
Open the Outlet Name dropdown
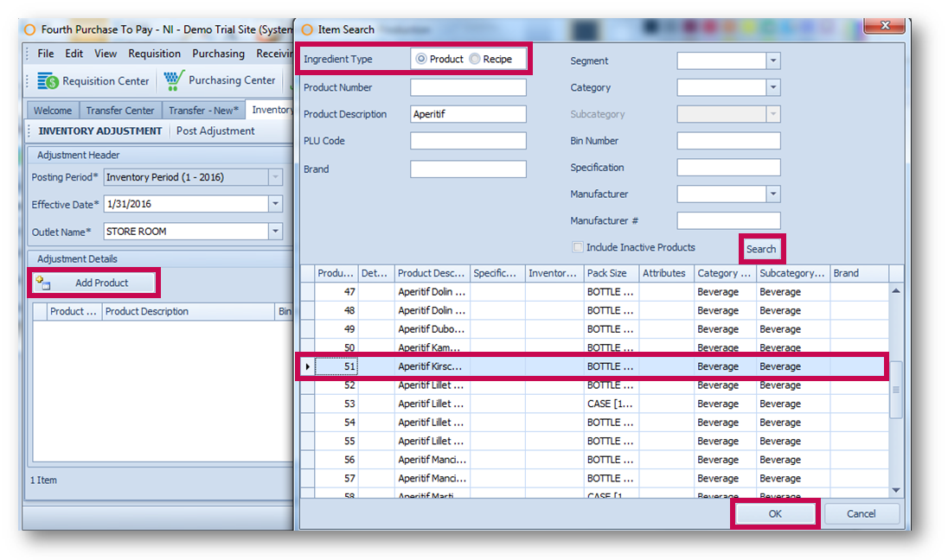[275, 232]
